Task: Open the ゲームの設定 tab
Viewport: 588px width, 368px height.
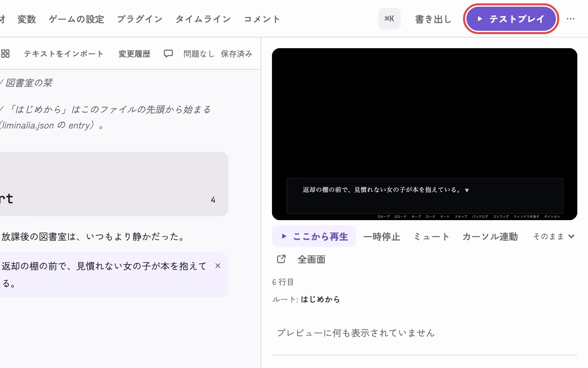Action: pyautogui.click(x=77, y=19)
